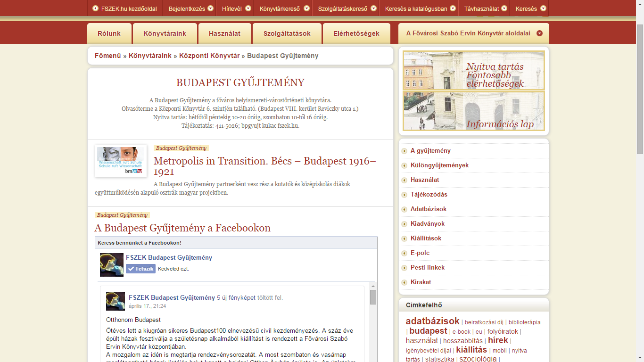Screen dimensions: 644x362
Task: Click the bullet arrow icon next to Adatbázisok
Action: point(405,209)
